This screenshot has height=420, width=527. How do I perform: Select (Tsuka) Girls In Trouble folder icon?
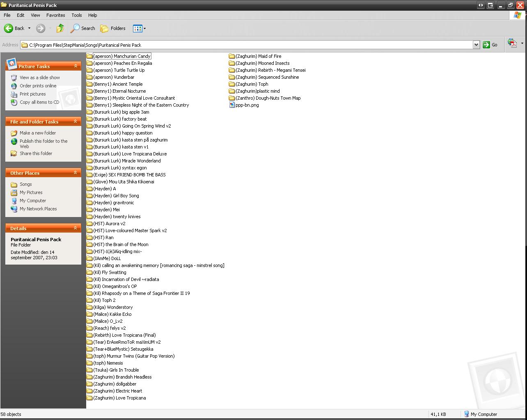pyautogui.click(x=89, y=370)
